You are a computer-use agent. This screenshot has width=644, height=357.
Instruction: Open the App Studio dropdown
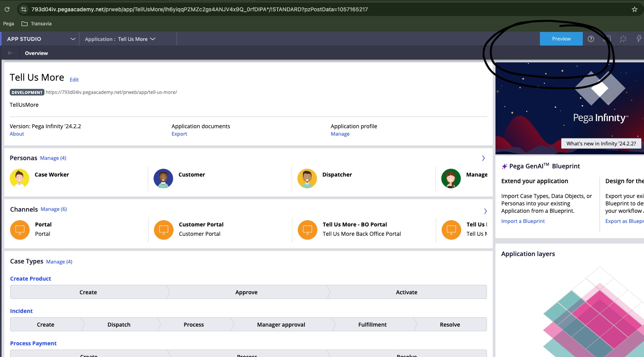[41, 39]
